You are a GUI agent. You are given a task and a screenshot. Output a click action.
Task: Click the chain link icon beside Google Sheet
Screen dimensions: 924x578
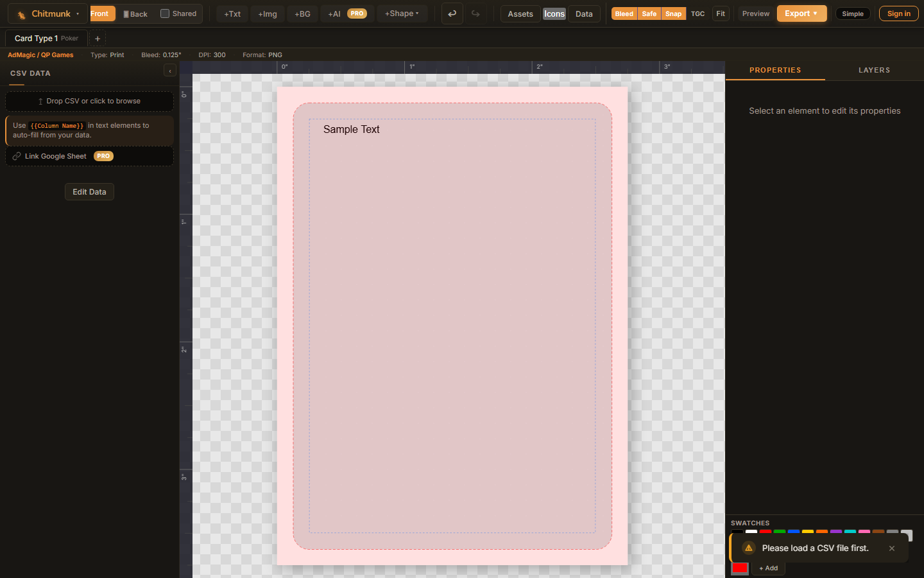[17, 156]
